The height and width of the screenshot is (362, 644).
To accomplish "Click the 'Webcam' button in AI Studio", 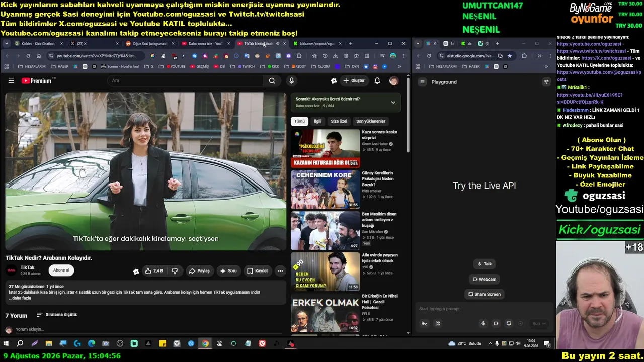I will tap(485, 279).
